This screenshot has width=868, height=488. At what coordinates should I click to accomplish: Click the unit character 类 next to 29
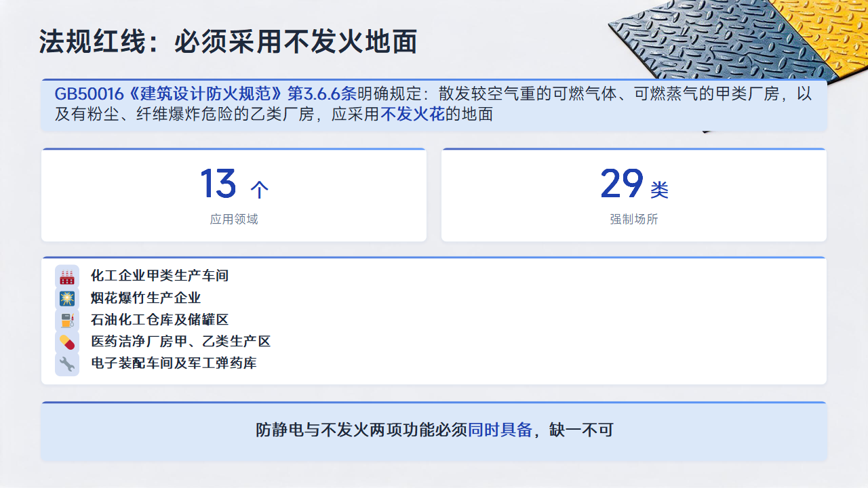660,190
